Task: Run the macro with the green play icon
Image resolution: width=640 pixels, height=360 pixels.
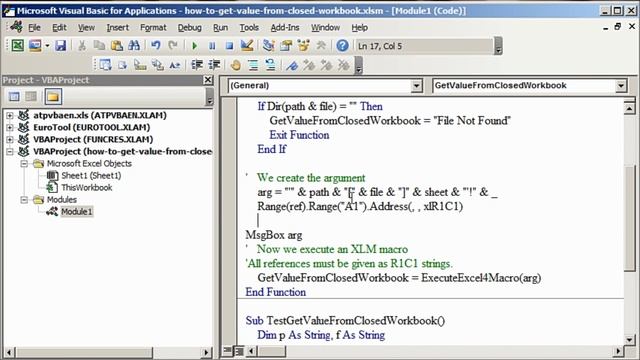Action: point(194,46)
